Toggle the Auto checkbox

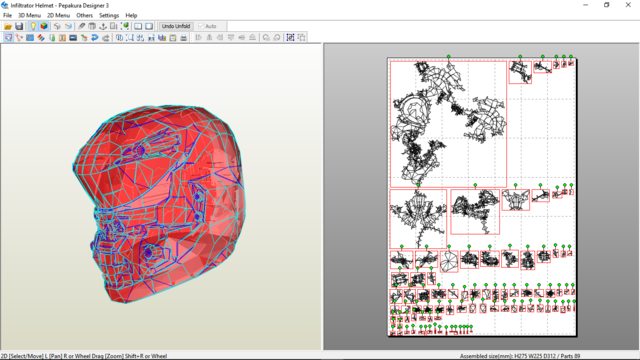208,27
